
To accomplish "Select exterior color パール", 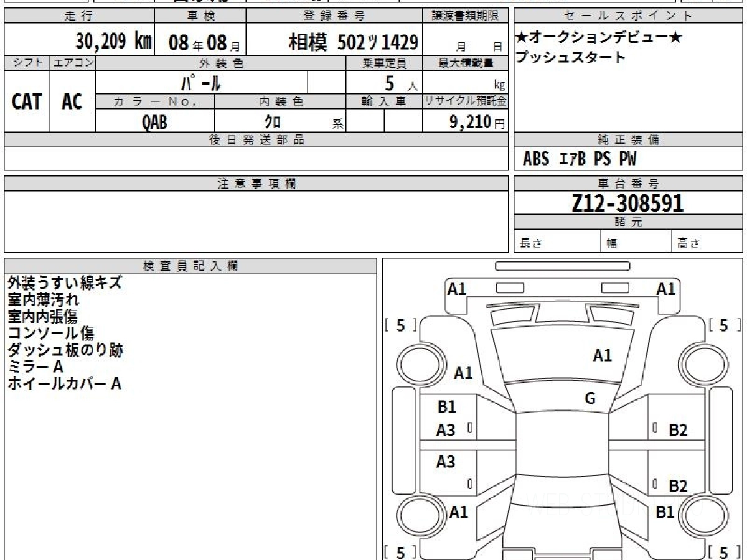I will point(201,82).
